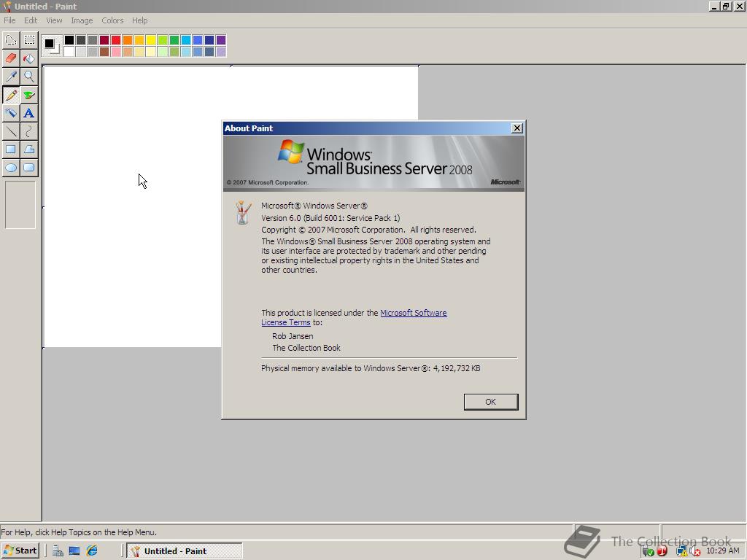Click the paint brushes icon in About dialog
This screenshot has width=747, height=560.
point(242,212)
